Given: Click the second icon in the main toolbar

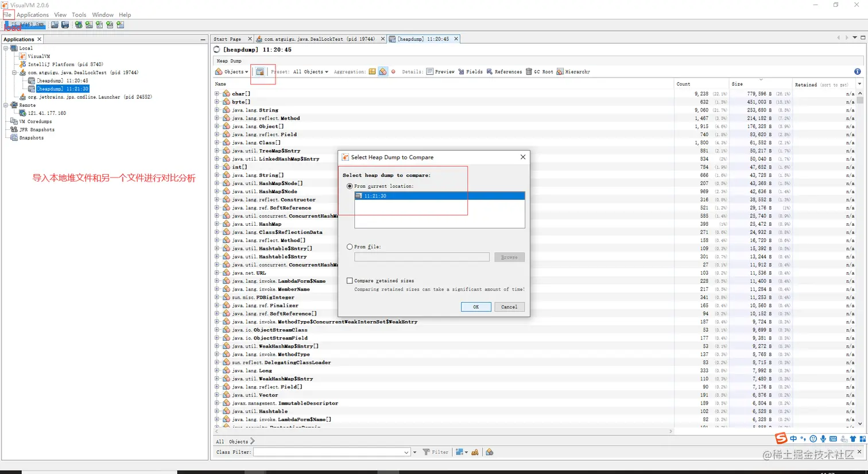Looking at the screenshot, I should point(65,25).
